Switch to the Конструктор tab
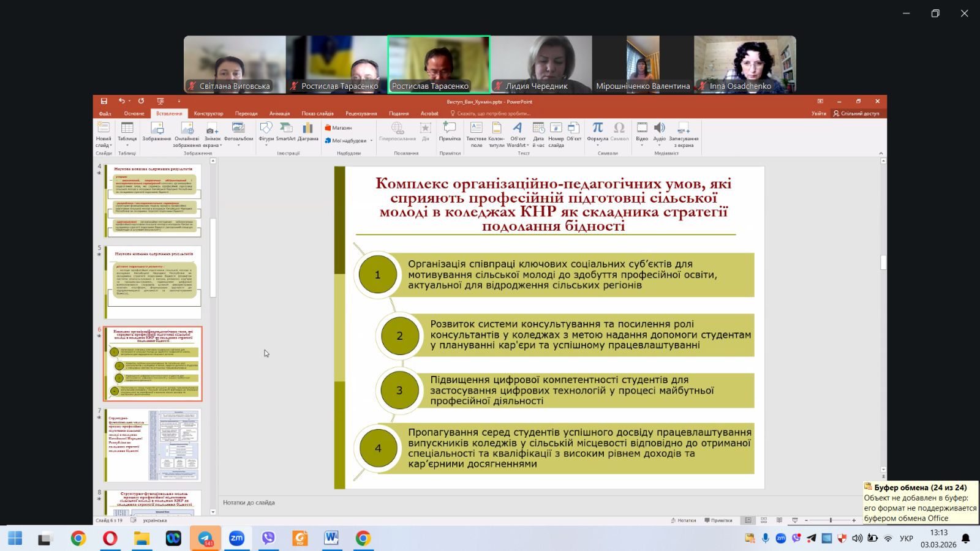Image resolution: width=980 pixels, height=551 pixels. [208, 113]
